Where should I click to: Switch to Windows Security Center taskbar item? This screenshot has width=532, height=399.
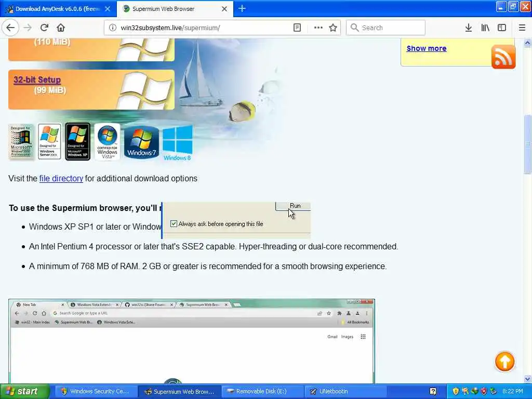pyautogui.click(x=96, y=391)
